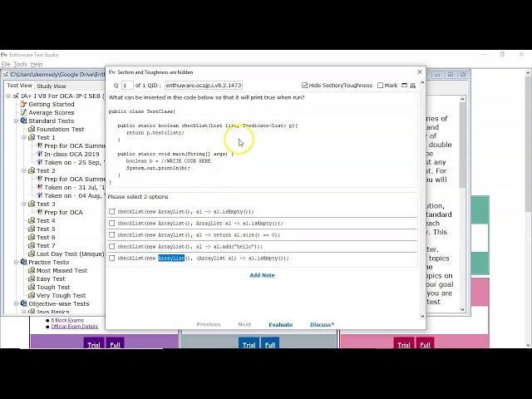
Task: Click the Add Note link
Action: [x=262, y=275]
